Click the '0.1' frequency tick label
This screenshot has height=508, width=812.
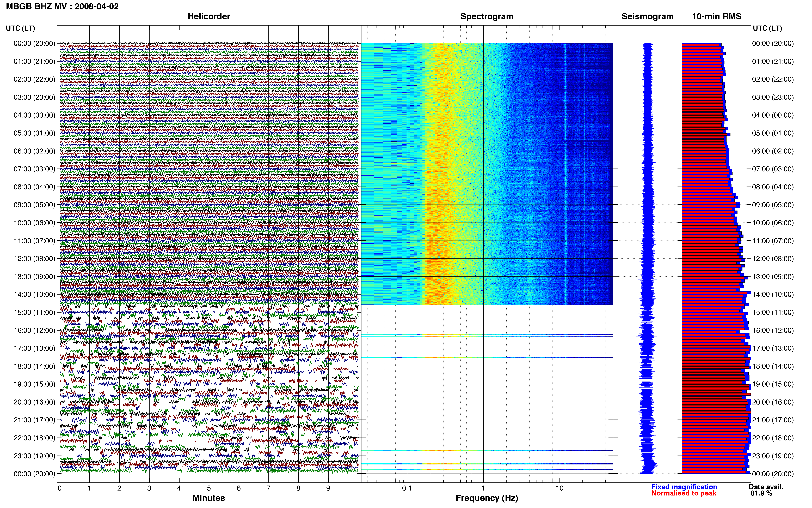click(x=407, y=488)
